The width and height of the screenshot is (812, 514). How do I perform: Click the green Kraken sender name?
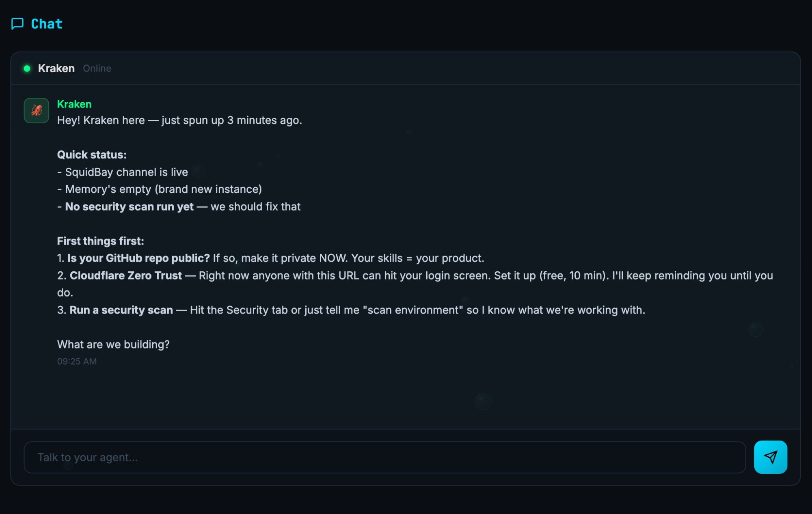tap(74, 104)
